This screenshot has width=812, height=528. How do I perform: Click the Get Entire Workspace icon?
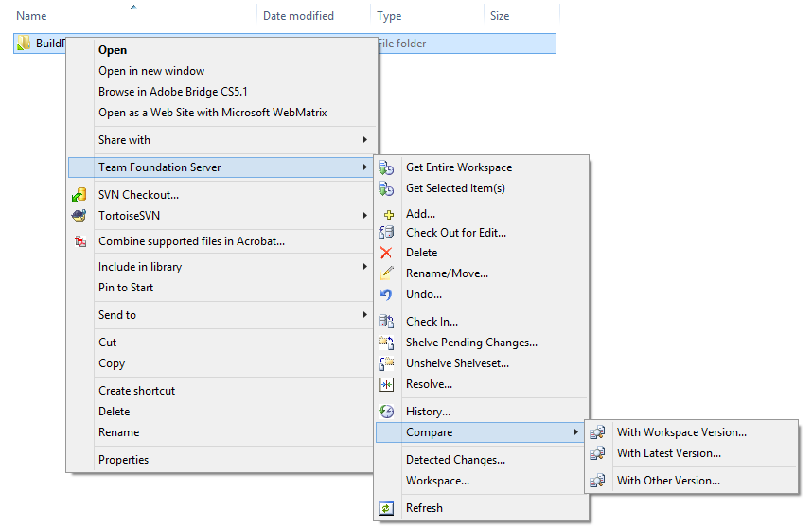tap(386, 167)
